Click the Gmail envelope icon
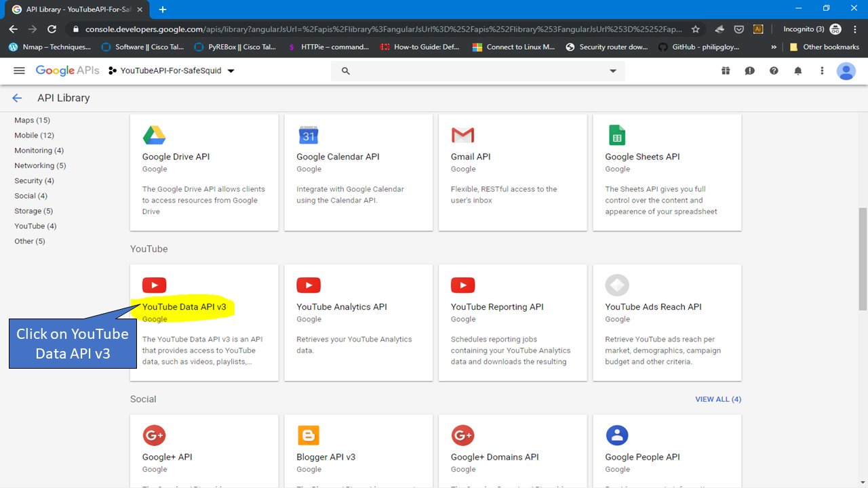868x488 pixels. 462,135
